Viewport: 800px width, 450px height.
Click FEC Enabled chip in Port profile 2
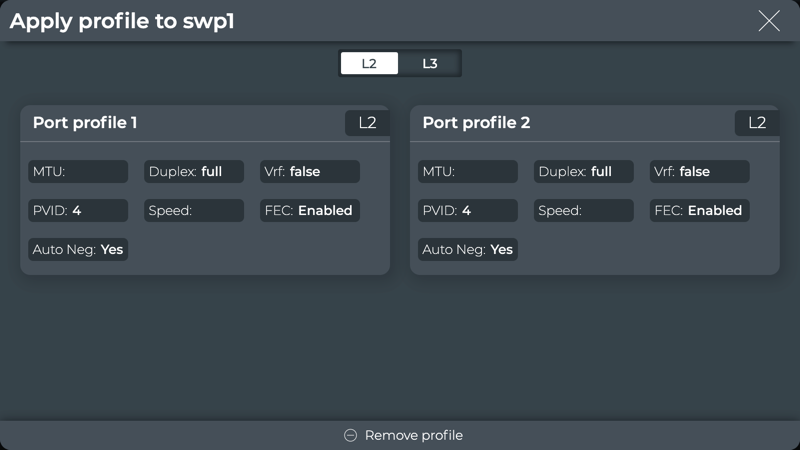coord(699,210)
